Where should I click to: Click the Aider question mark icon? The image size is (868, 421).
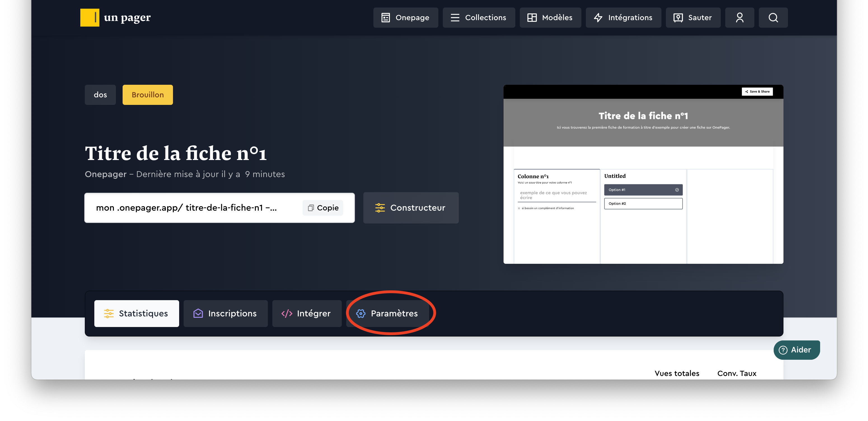(x=783, y=350)
